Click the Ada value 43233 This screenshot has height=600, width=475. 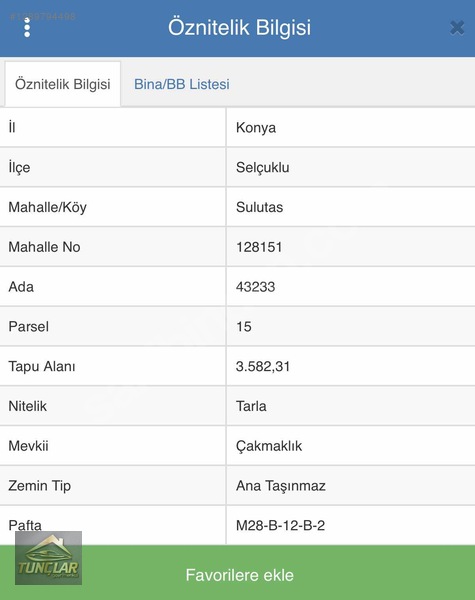click(x=255, y=287)
